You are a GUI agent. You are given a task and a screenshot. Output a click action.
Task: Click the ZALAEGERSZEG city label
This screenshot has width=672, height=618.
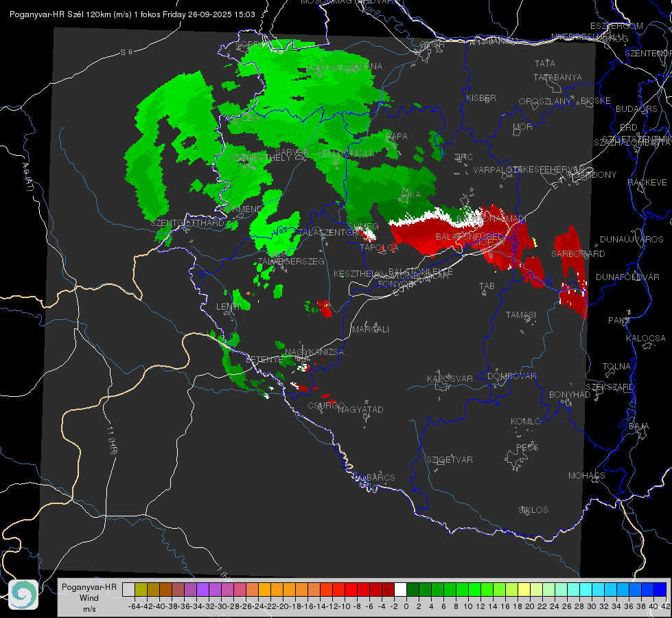[290, 261]
